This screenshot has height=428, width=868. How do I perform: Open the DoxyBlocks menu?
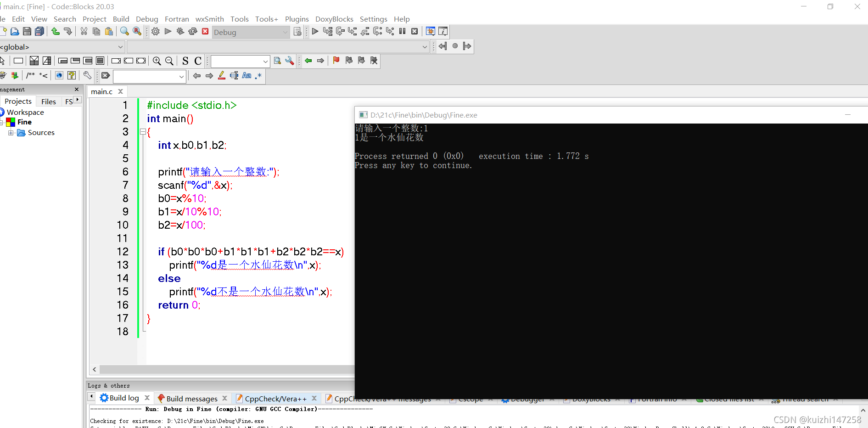pyautogui.click(x=334, y=19)
